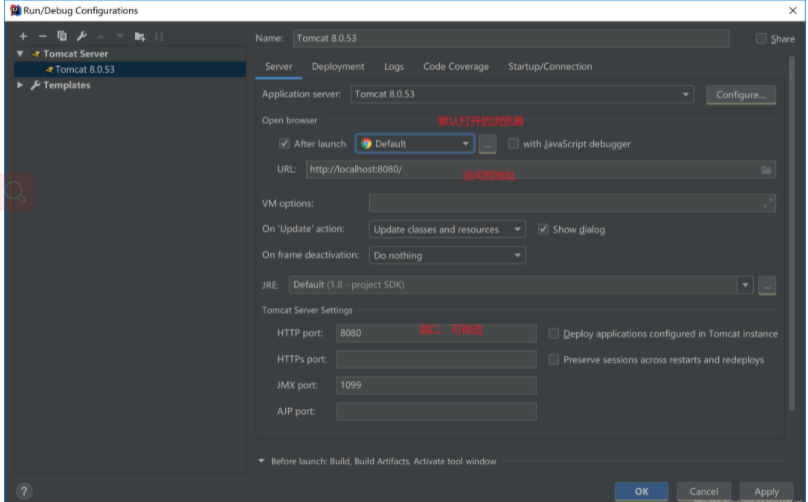808x502 pixels.
Task: Click the OK button
Action: (642, 491)
